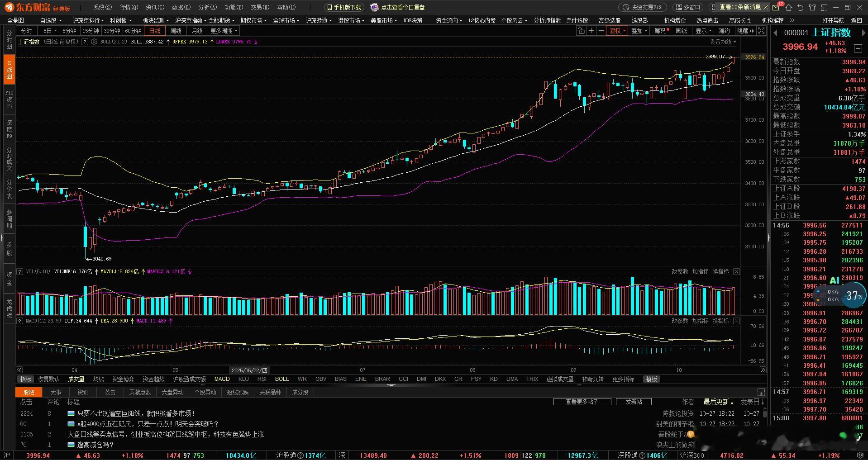
Task: Click the 筹码 chip distribution button
Action: (x=662, y=31)
